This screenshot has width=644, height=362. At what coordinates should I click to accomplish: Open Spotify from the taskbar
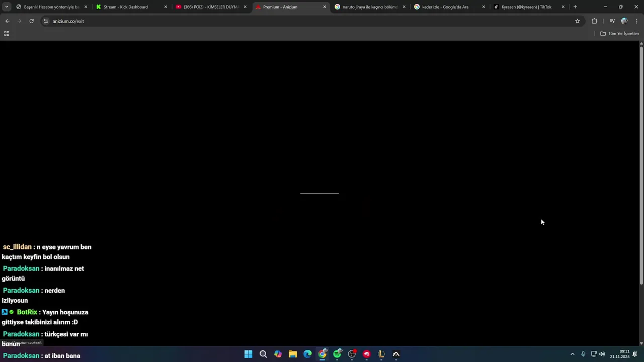coord(337,354)
